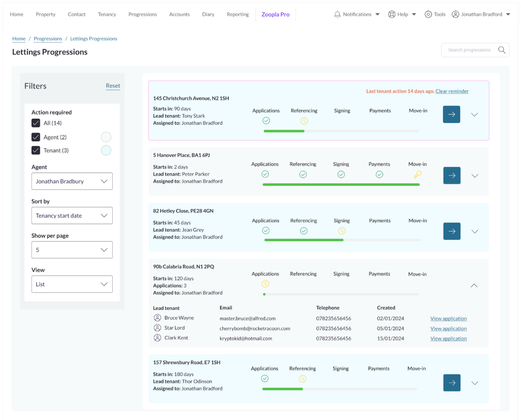Click the Notifications bell icon

coord(337,14)
